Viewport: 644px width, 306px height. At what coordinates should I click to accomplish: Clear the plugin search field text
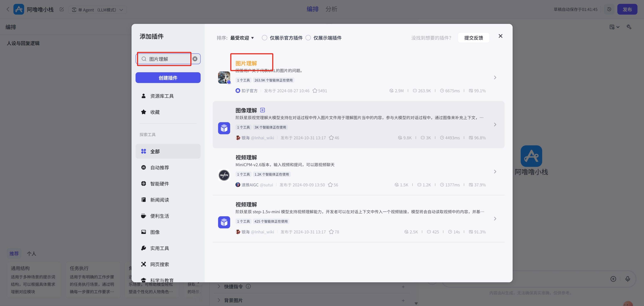195,59
